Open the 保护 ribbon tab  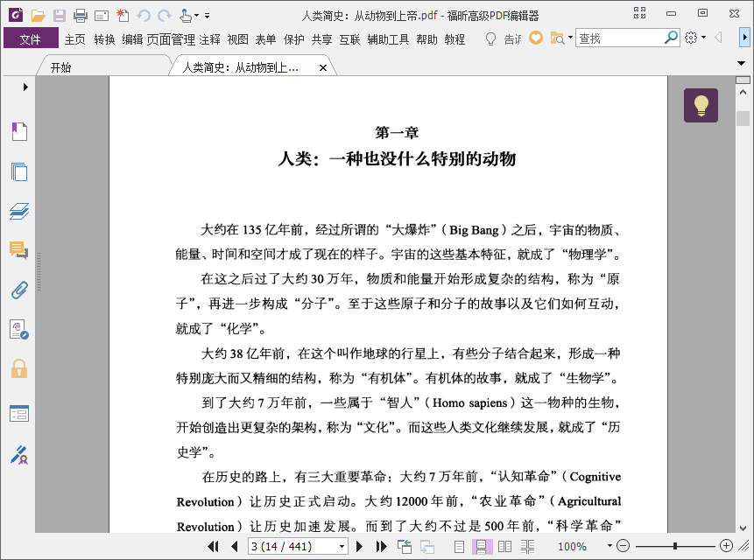tap(294, 39)
